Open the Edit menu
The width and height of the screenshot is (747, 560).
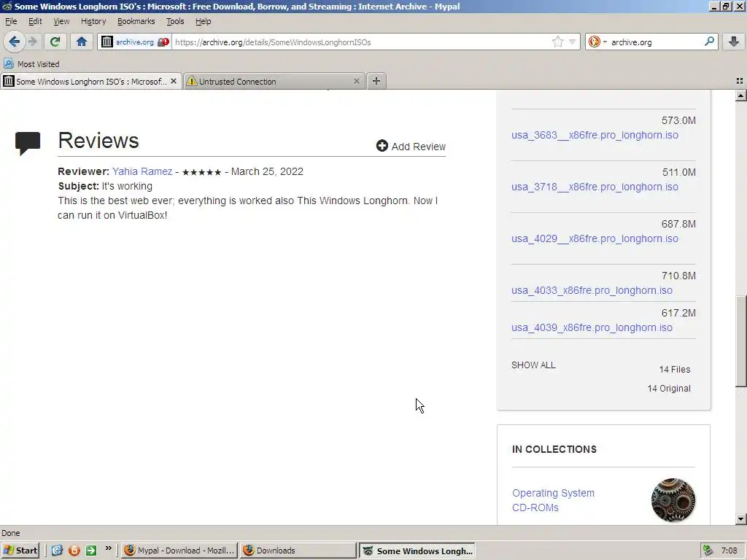[x=35, y=21]
